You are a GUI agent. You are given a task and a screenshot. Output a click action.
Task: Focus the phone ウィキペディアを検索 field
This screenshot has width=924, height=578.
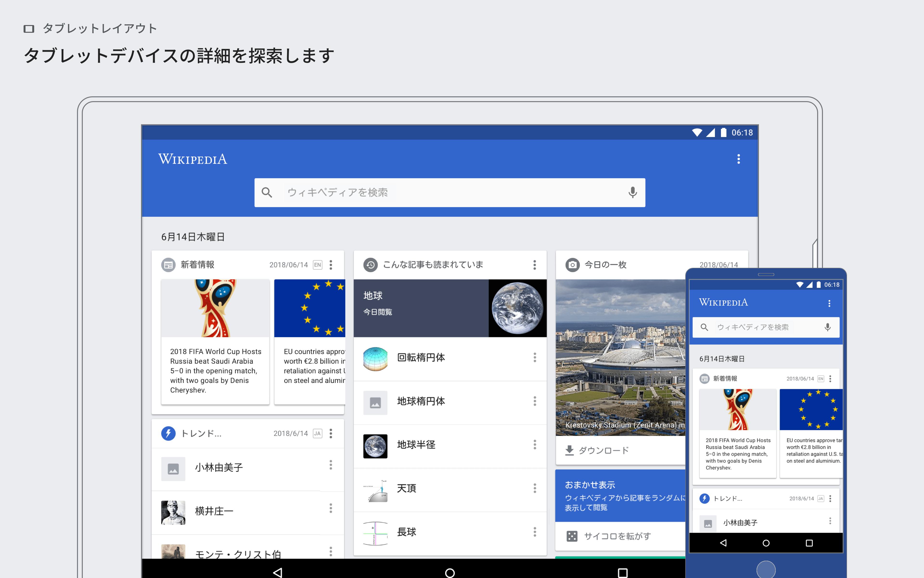[766, 327]
